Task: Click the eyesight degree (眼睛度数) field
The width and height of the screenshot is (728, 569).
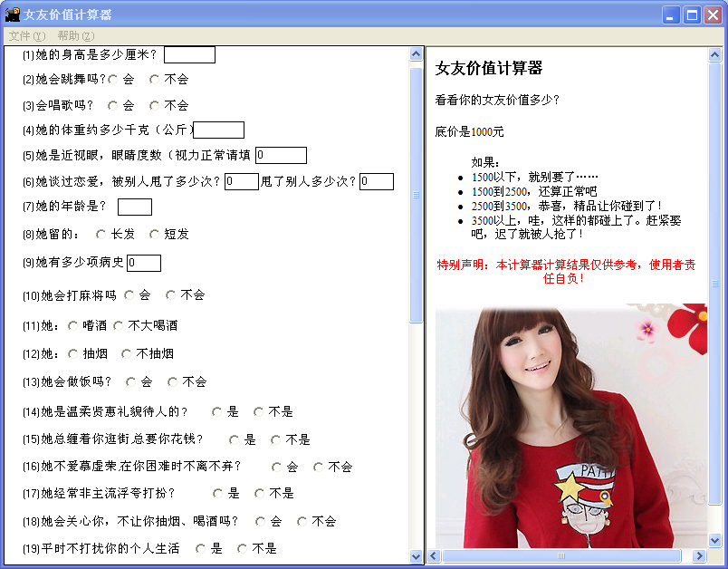Action: point(281,155)
